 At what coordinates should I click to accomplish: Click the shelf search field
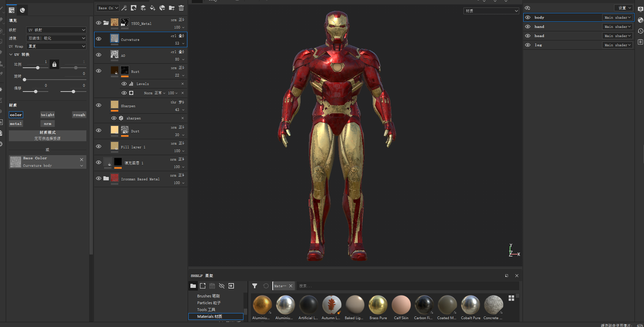pyautogui.click(x=407, y=286)
